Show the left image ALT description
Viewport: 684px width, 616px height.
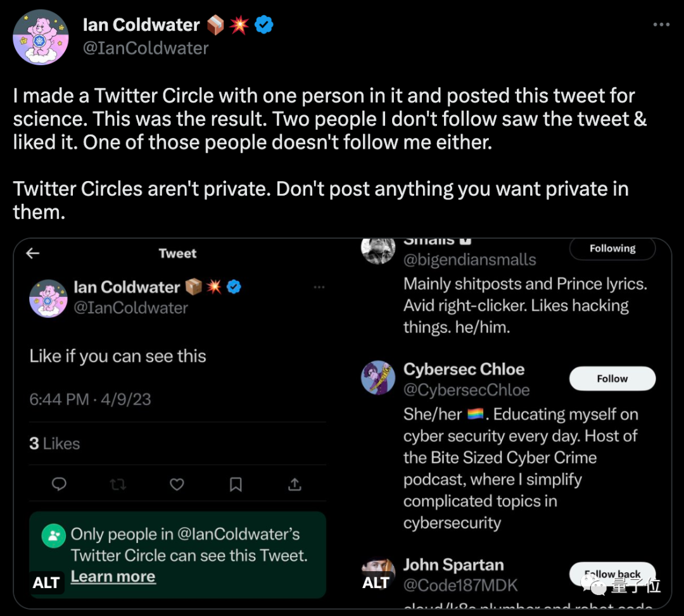point(46,582)
